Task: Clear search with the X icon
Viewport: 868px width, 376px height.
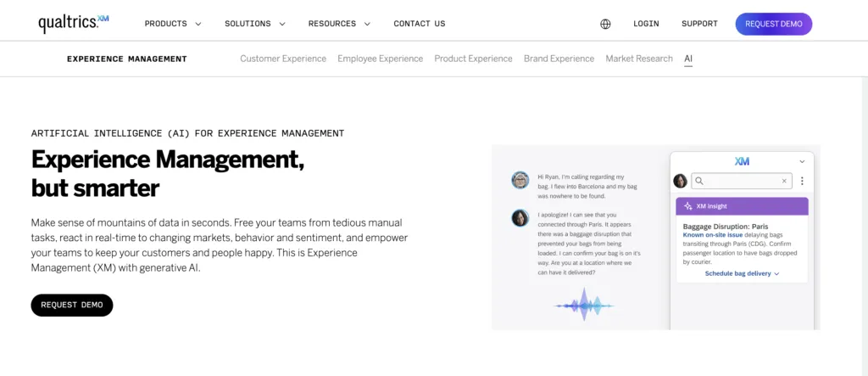Action: 784,181
